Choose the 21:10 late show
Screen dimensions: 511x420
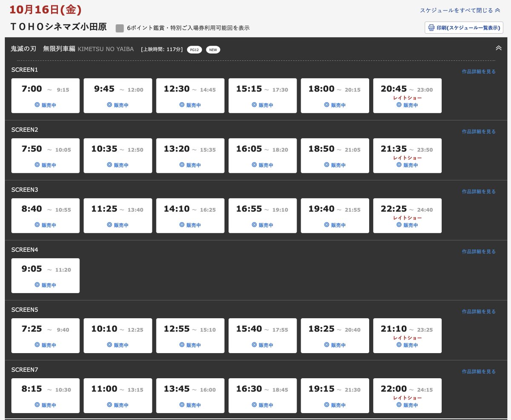point(408,336)
